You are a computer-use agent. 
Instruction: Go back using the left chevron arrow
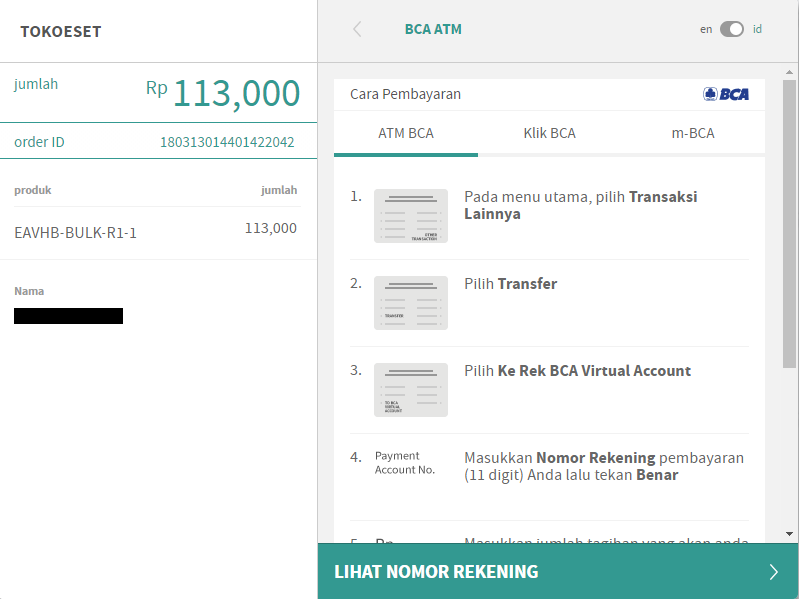(357, 29)
